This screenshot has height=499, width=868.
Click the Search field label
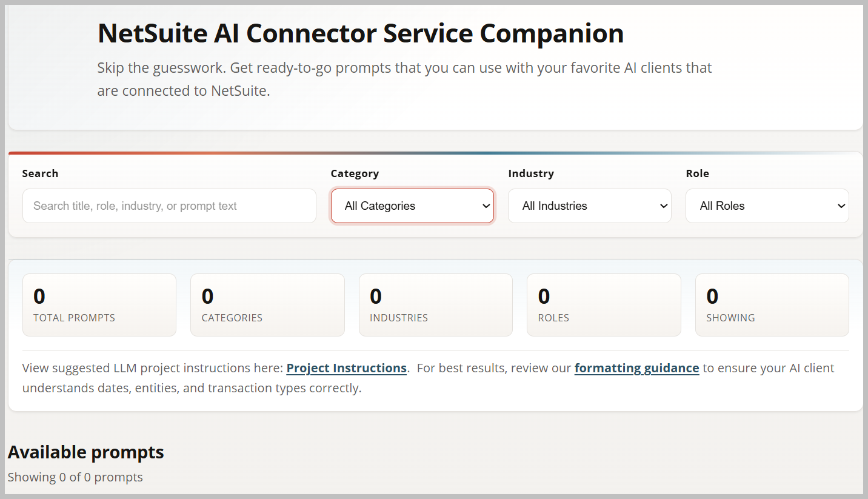tap(40, 173)
